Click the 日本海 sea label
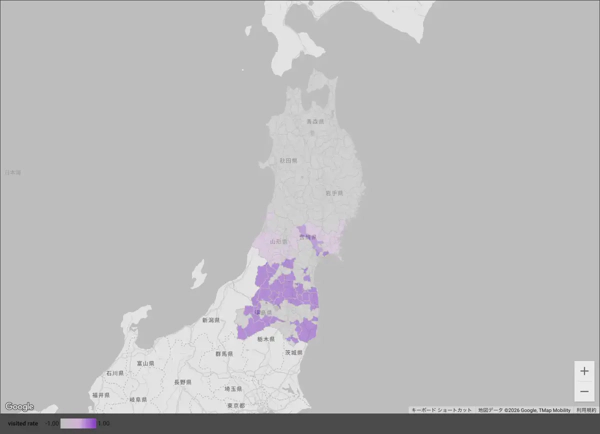Viewport: 600px width, 434px height. 13,173
